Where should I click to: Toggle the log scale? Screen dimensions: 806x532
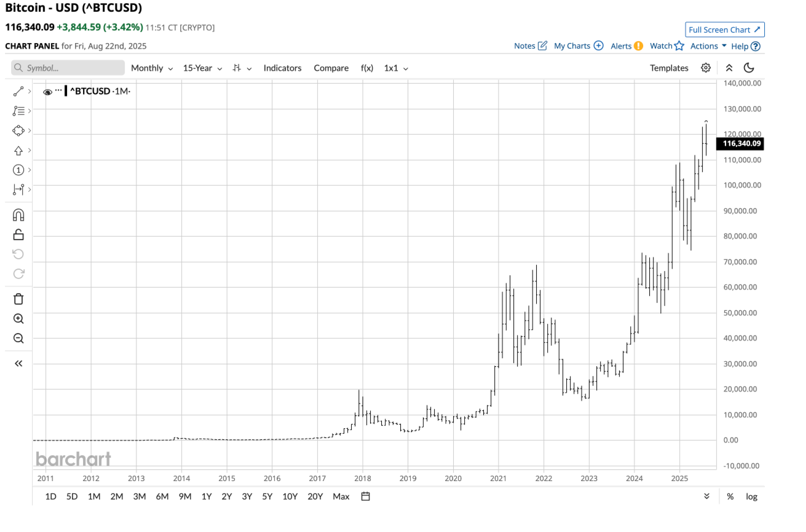752,496
